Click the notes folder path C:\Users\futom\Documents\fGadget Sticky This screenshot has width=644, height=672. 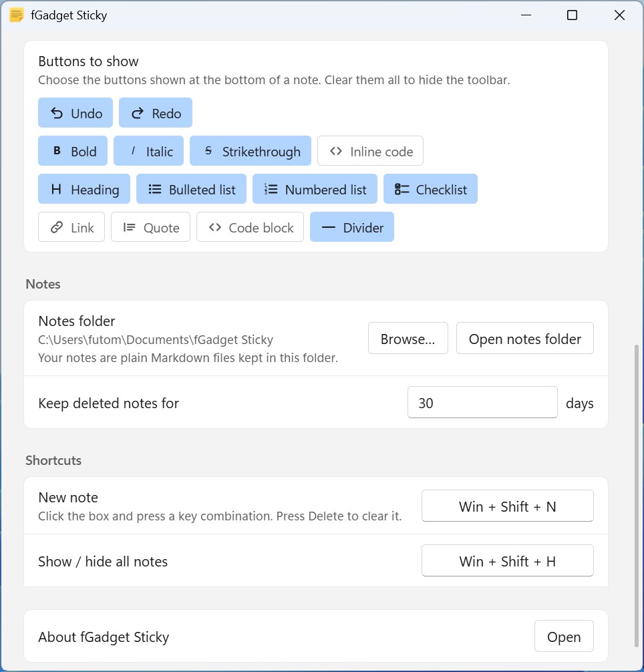(156, 339)
